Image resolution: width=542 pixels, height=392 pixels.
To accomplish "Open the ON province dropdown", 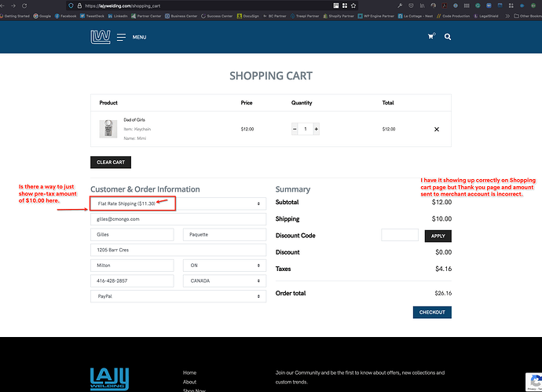I will tap(222, 266).
